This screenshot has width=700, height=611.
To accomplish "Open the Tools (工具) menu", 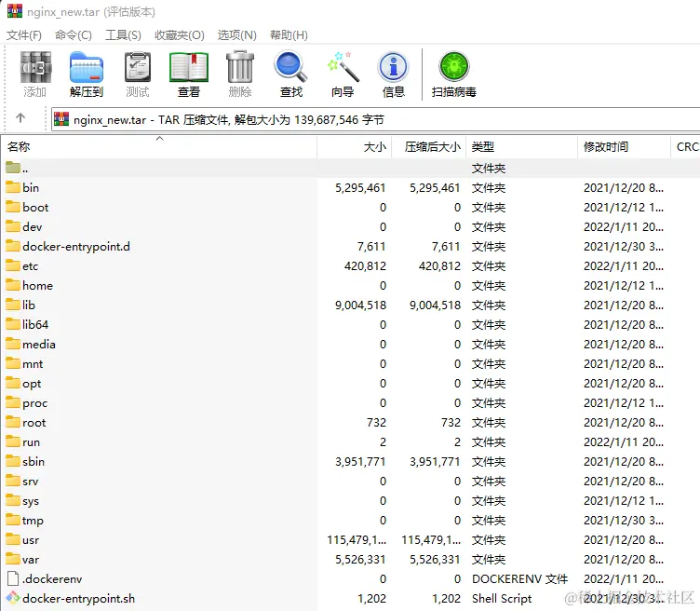I will 123,34.
